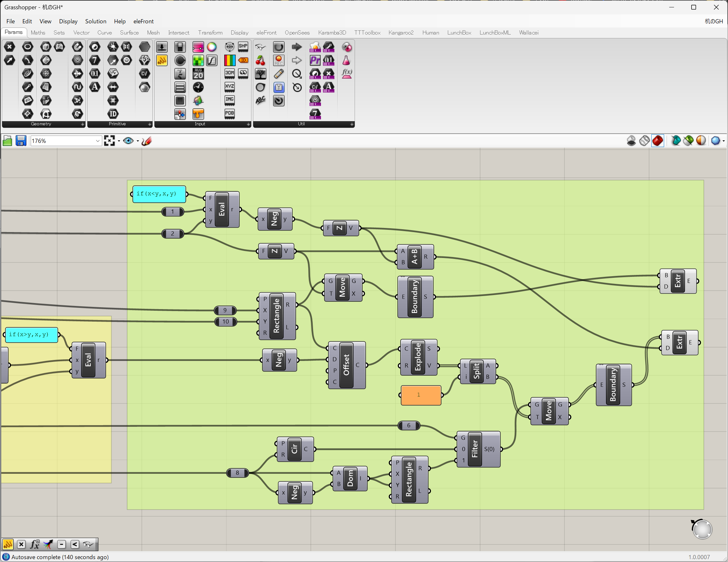Click the Cherry Picker icon in Util
The height and width of the screenshot is (562, 728).
[x=260, y=60]
